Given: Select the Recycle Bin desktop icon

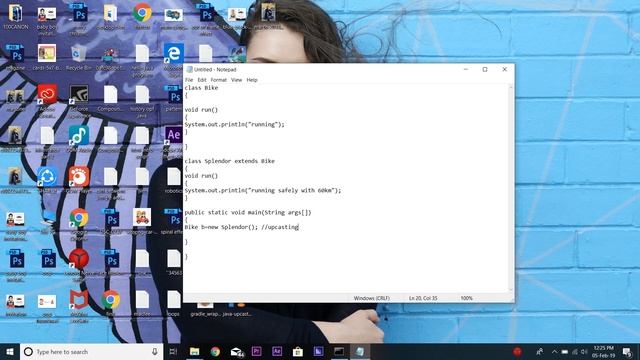Looking at the screenshot, I should pos(78,58).
